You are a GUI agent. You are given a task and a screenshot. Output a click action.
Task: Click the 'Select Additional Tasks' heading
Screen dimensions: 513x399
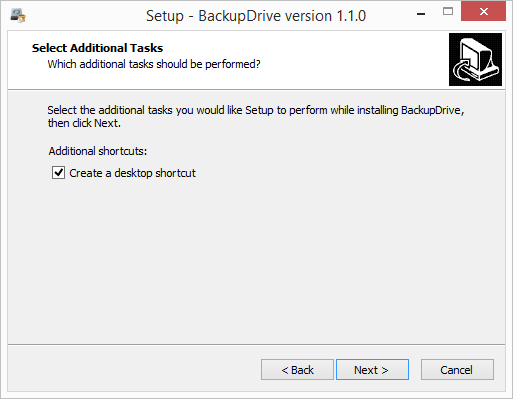pos(97,48)
